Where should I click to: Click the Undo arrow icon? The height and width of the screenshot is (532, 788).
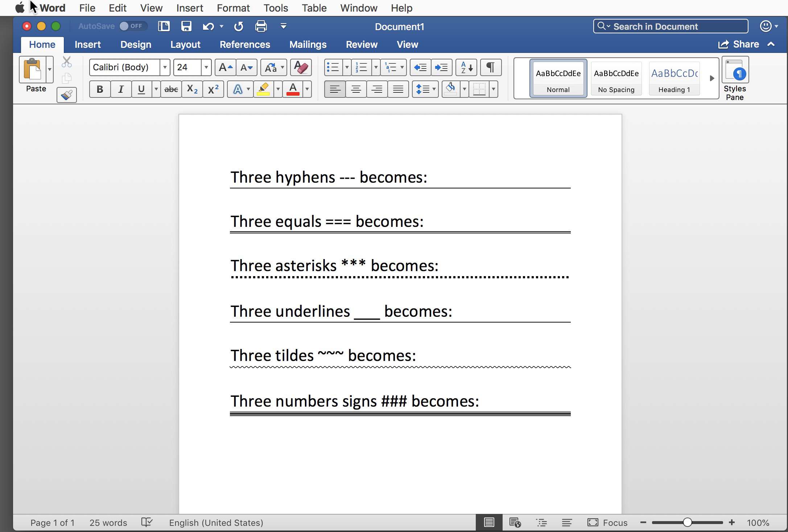(208, 26)
